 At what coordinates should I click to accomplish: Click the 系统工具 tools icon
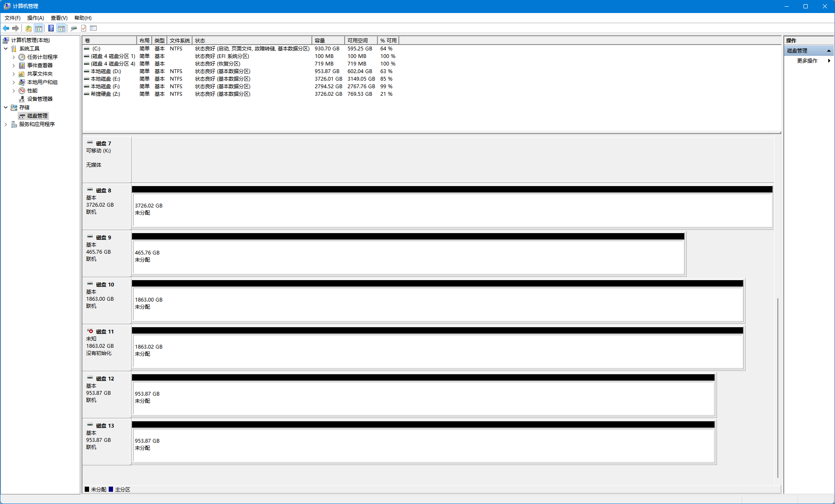14,49
